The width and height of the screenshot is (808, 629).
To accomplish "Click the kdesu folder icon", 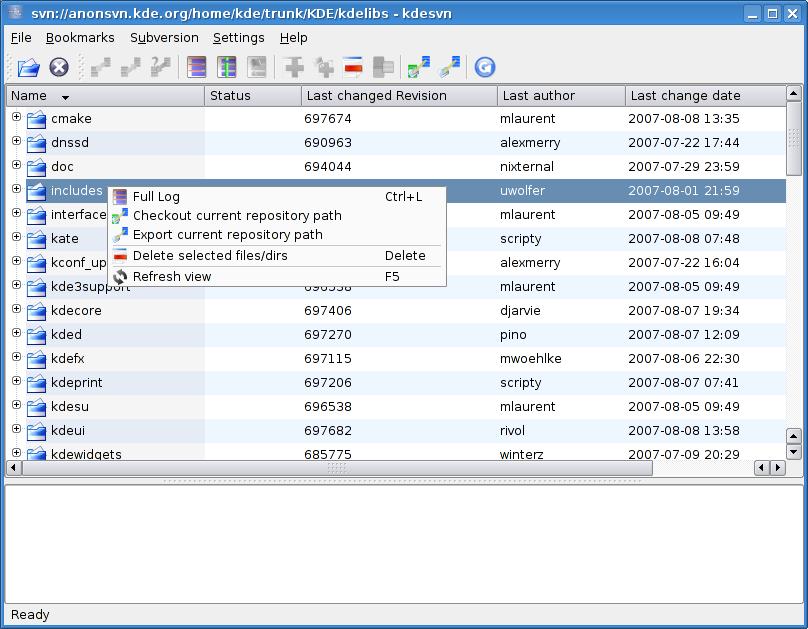I will [x=37, y=407].
